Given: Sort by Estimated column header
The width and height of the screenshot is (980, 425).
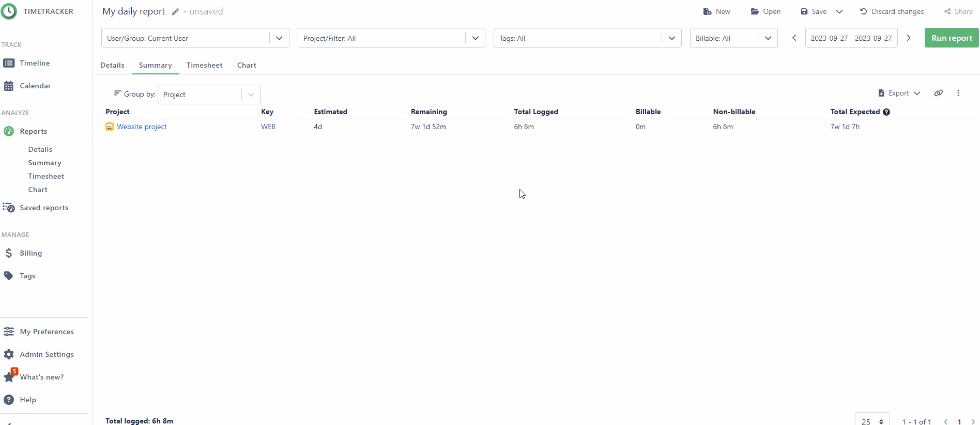Looking at the screenshot, I should 330,112.
